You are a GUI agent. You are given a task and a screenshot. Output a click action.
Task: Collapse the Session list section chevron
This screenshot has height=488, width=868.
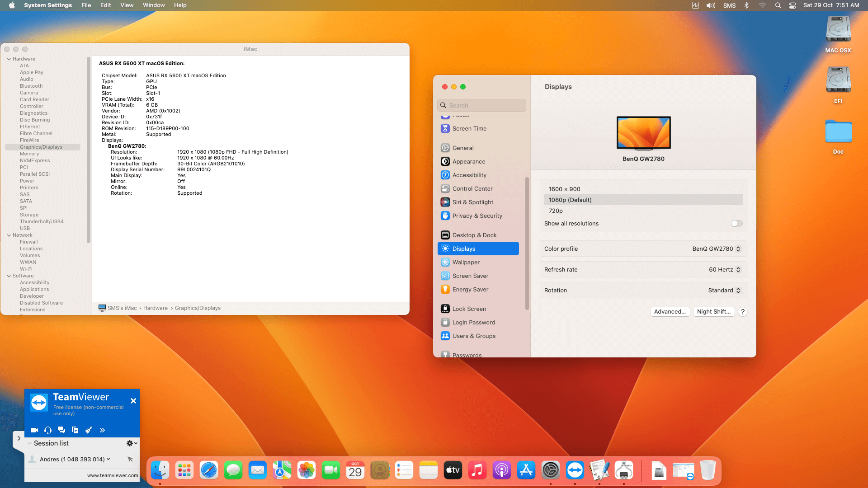point(30,443)
